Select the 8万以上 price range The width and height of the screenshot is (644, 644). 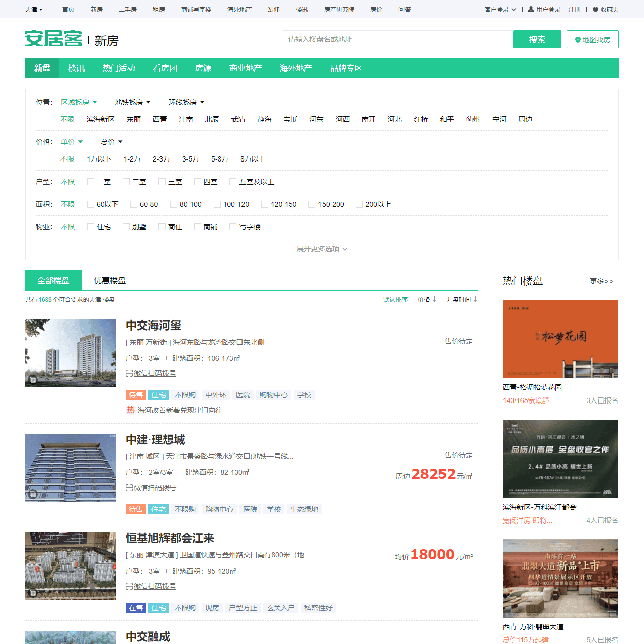(253, 159)
